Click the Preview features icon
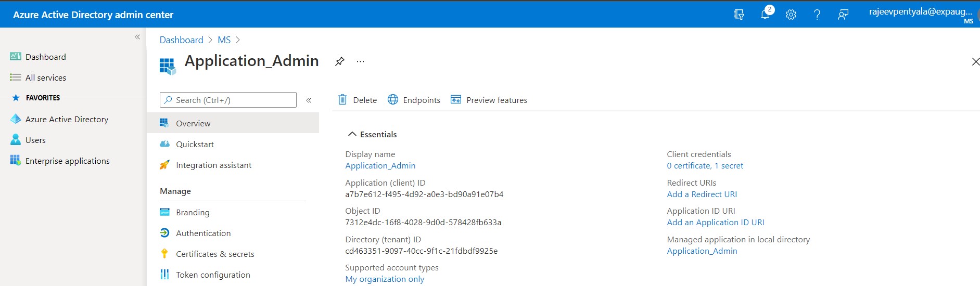The image size is (980, 286). coord(456,99)
